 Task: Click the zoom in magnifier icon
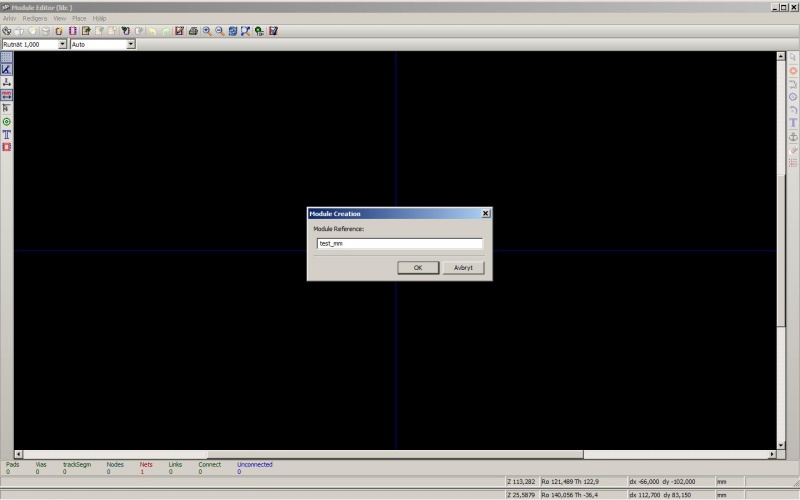pos(207,31)
